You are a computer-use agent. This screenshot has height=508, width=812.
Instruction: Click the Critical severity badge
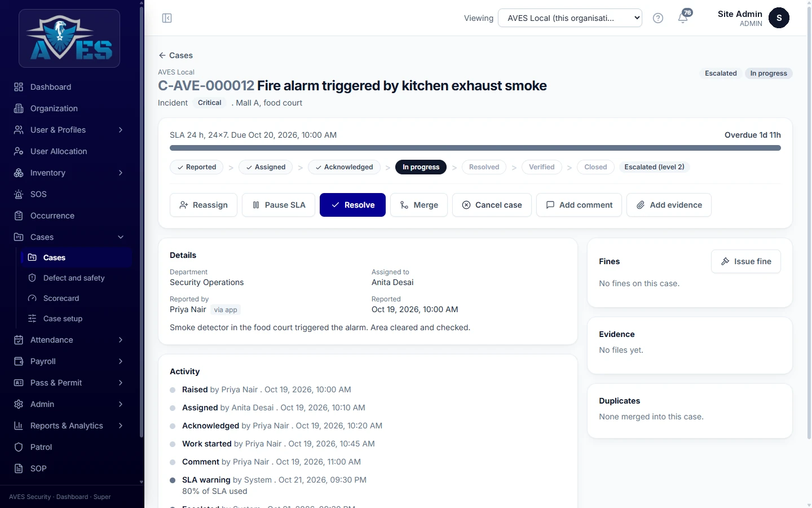(x=209, y=103)
